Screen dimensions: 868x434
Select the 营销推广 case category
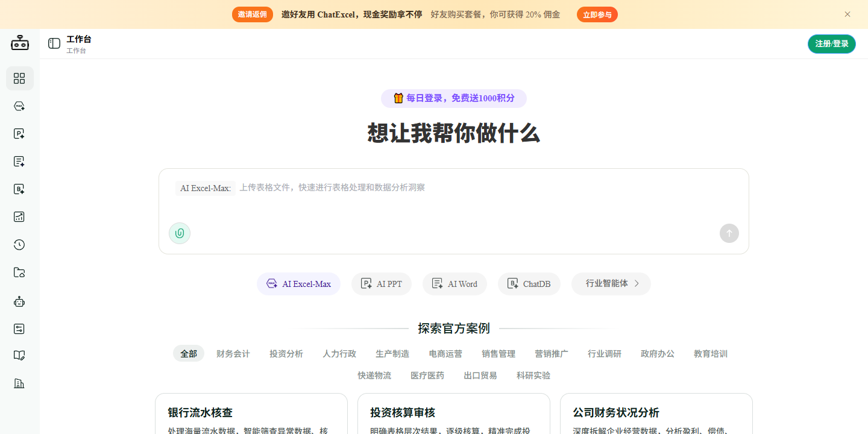click(552, 354)
